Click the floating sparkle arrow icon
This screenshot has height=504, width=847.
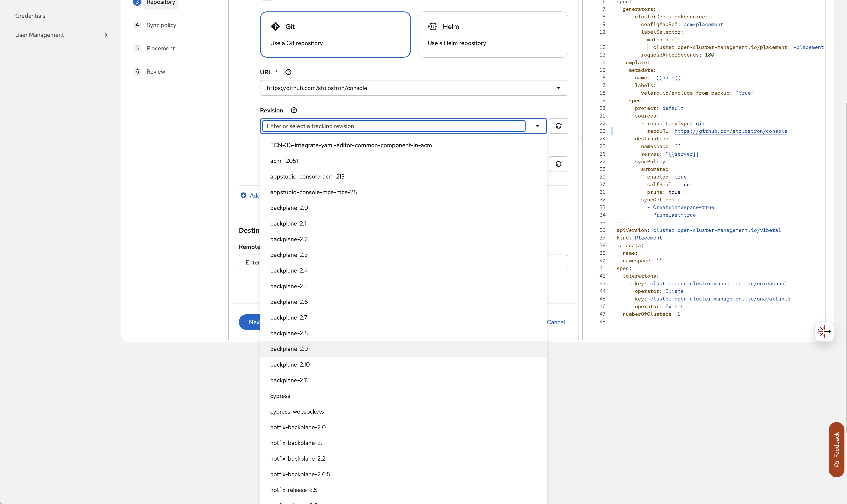pyautogui.click(x=824, y=331)
